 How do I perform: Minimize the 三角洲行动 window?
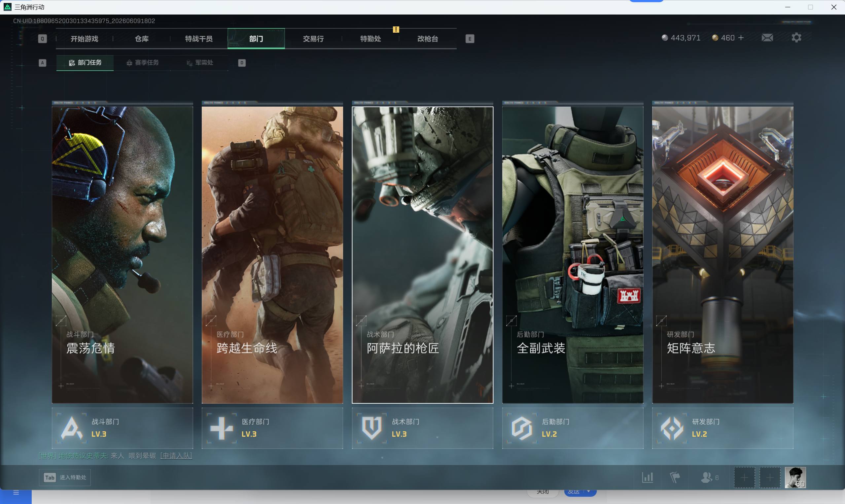788,7
